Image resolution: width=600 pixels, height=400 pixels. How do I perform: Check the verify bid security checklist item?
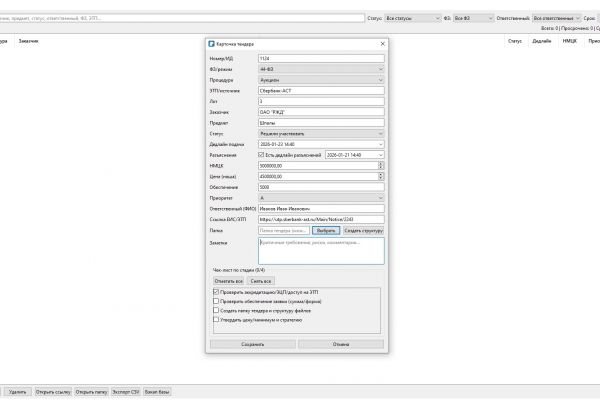tap(216, 301)
